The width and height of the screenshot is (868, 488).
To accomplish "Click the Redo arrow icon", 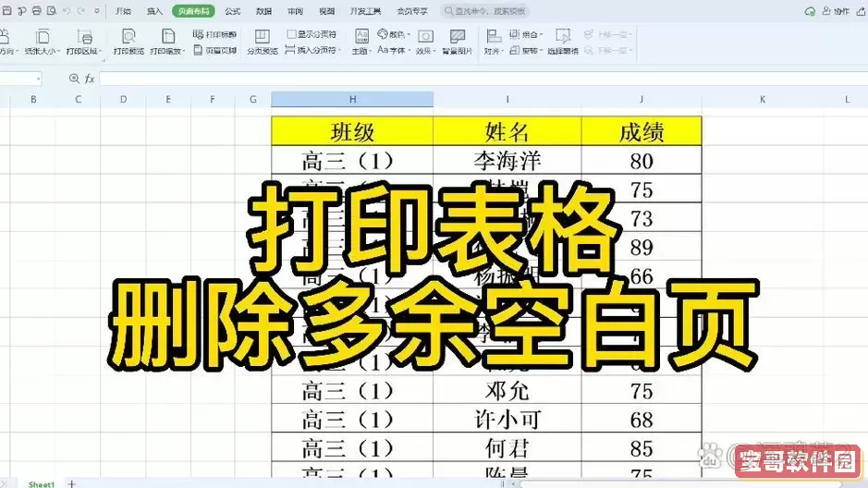I will tap(81, 10).
